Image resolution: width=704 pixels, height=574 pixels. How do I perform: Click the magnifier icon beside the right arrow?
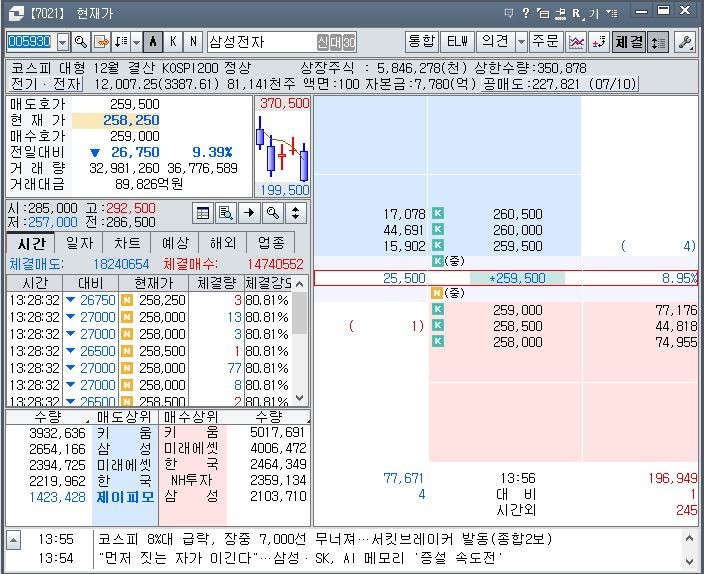click(x=273, y=213)
